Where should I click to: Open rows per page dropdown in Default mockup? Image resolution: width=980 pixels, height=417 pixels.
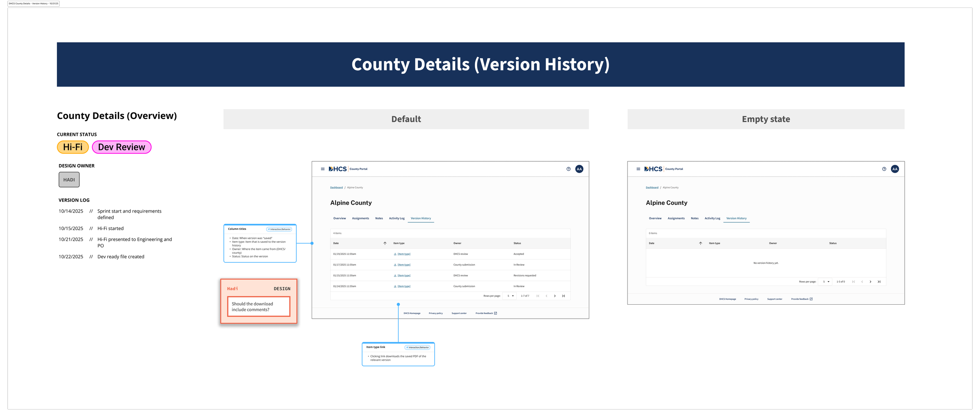[510, 296]
